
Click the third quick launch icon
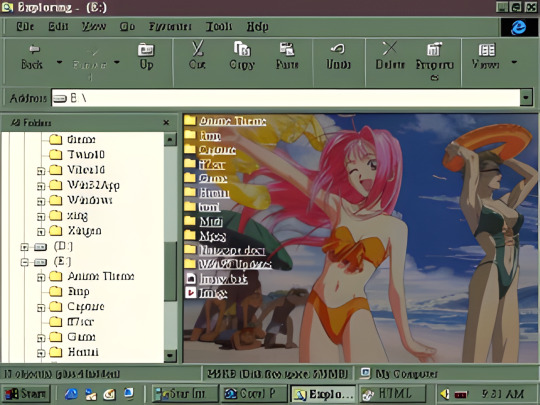click(110, 394)
